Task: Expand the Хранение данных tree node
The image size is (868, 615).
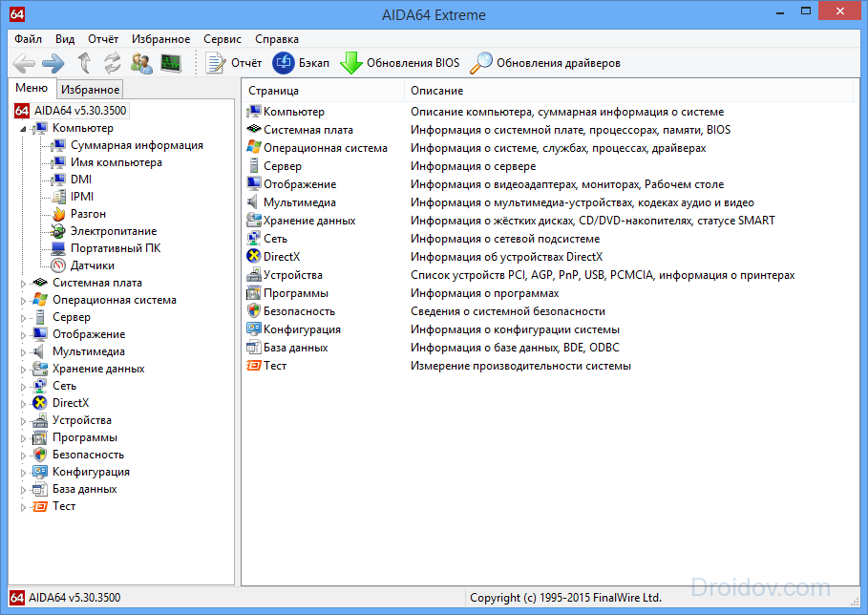Action: coord(23,369)
